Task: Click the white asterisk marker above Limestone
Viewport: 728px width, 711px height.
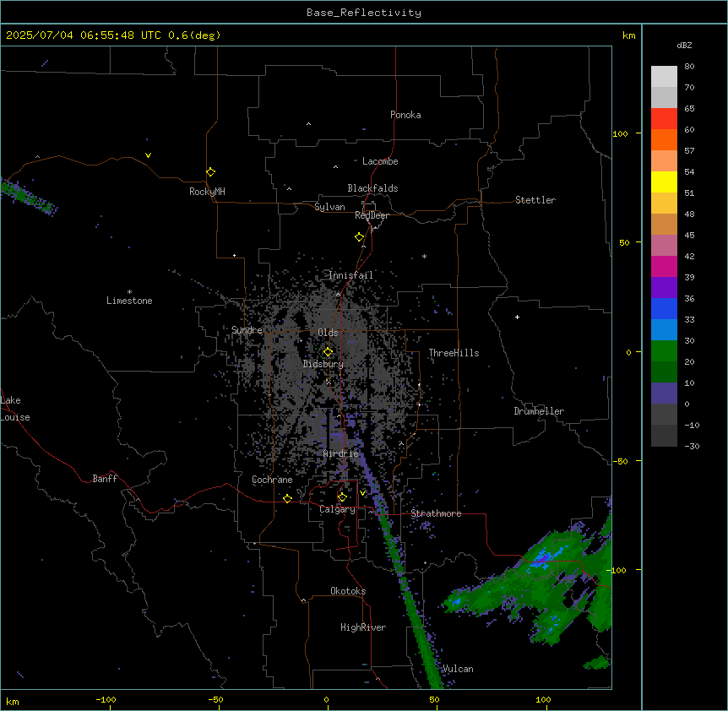Action: 129,292
